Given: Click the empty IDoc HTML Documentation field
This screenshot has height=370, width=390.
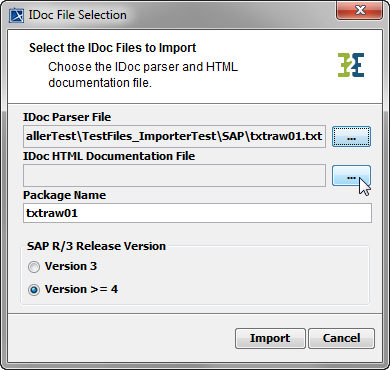Looking at the screenshot, I should [x=174, y=175].
